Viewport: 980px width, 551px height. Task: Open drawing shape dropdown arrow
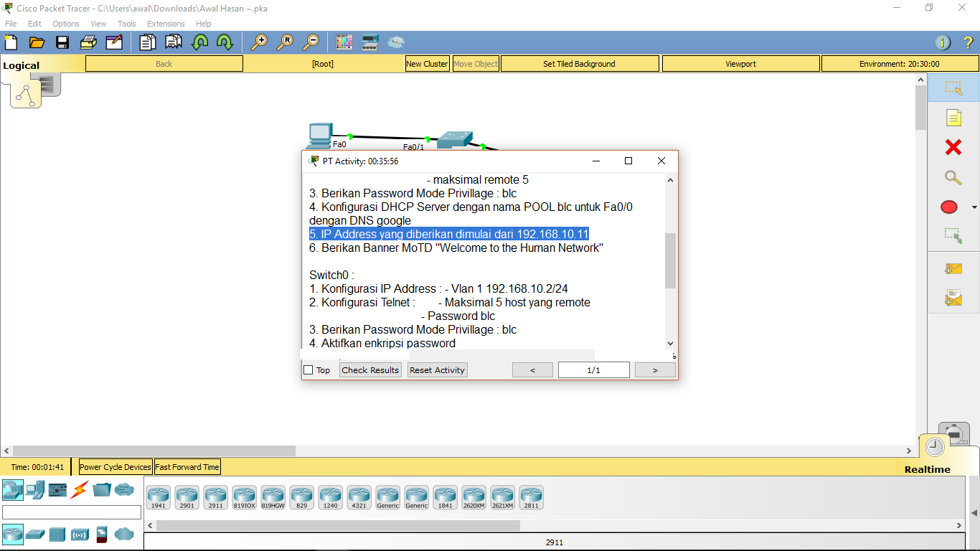(x=974, y=207)
